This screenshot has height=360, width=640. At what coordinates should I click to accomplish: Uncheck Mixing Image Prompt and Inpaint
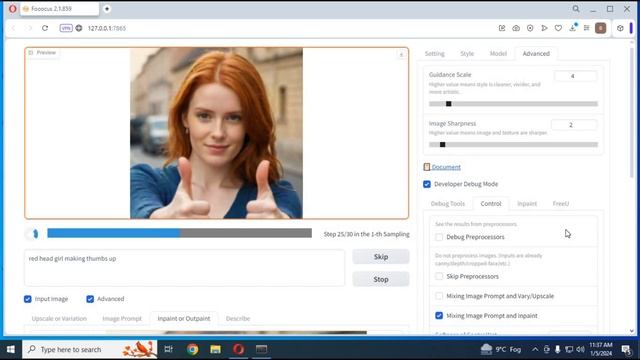pyautogui.click(x=439, y=316)
